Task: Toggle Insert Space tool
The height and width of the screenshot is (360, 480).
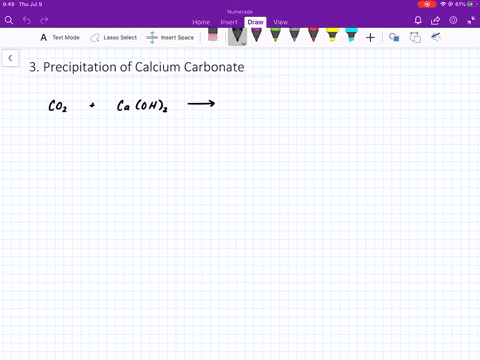Action: [170, 38]
